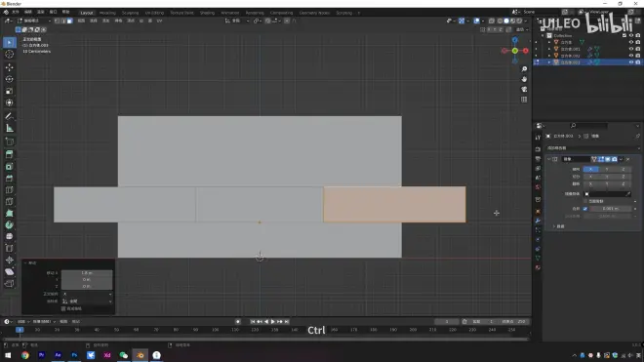Select the Rotate tool in left toolbar
The width and height of the screenshot is (644, 362).
(10, 79)
